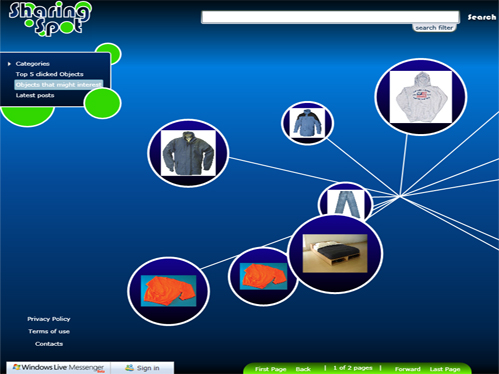Click the Sign in people icon
Viewport: 499px width, 374px height.
pos(129,368)
